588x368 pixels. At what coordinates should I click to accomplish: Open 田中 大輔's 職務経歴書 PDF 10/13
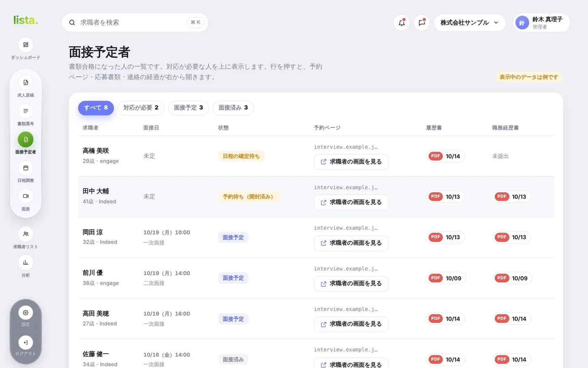512,196
